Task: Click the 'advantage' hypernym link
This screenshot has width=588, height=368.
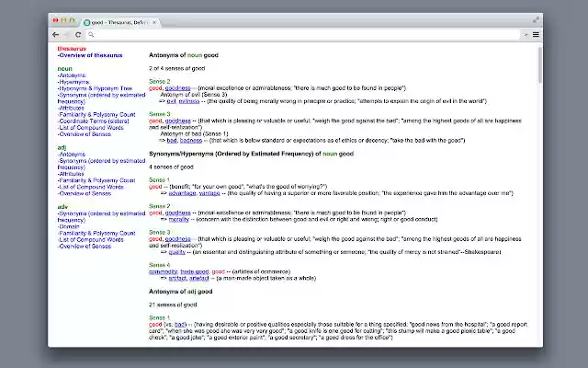Action: (182, 193)
